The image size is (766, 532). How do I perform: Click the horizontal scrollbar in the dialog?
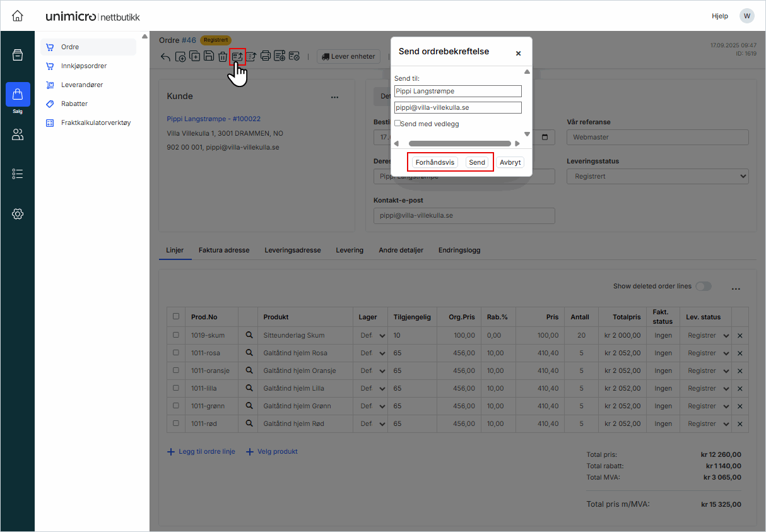459,143
